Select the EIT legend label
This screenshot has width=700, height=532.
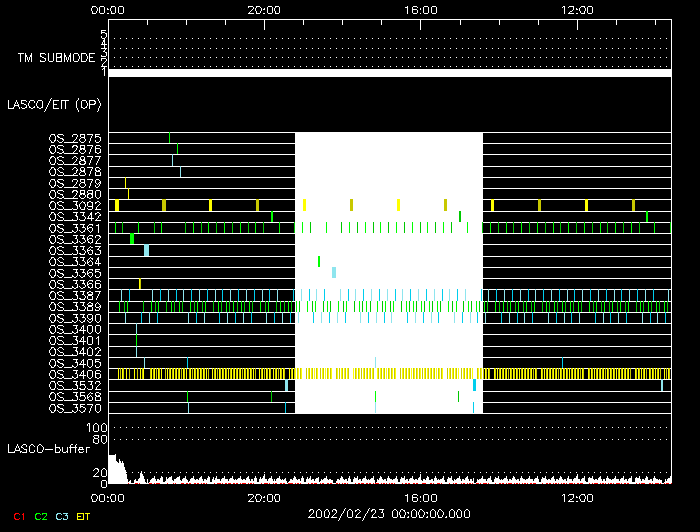click(83, 517)
